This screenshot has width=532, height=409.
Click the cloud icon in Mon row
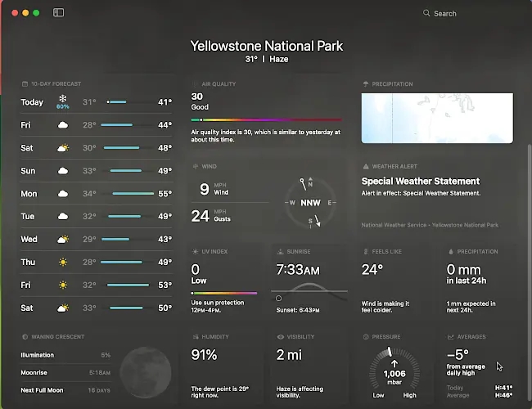(62, 194)
